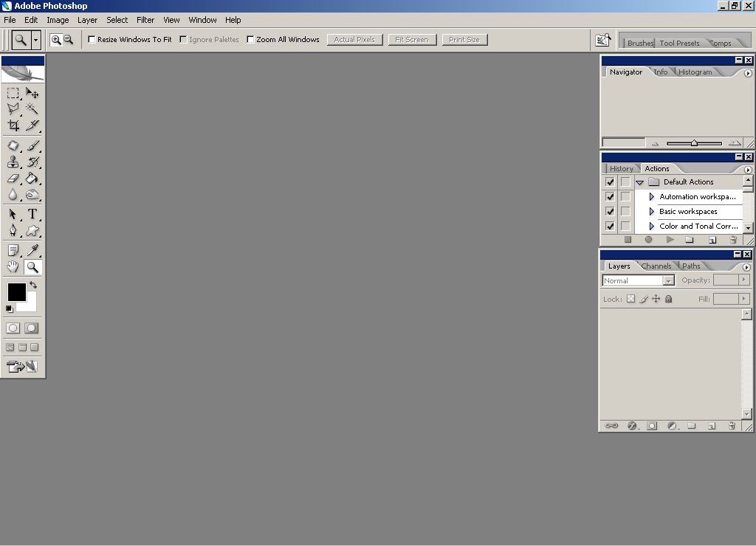The width and height of the screenshot is (756, 546).
Task: Select the Hand tool
Action: pos(13,267)
